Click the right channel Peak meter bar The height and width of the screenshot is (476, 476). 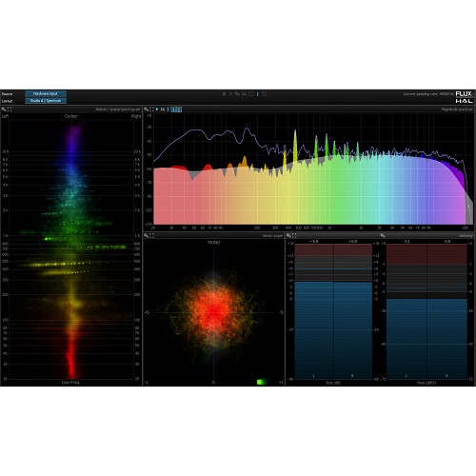446,311
